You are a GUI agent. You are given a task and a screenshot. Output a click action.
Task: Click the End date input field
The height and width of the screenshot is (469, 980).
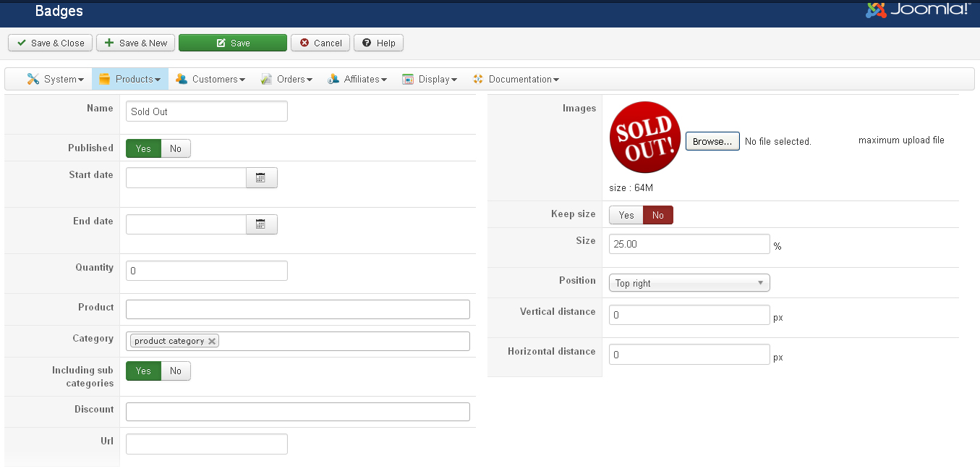(186, 224)
